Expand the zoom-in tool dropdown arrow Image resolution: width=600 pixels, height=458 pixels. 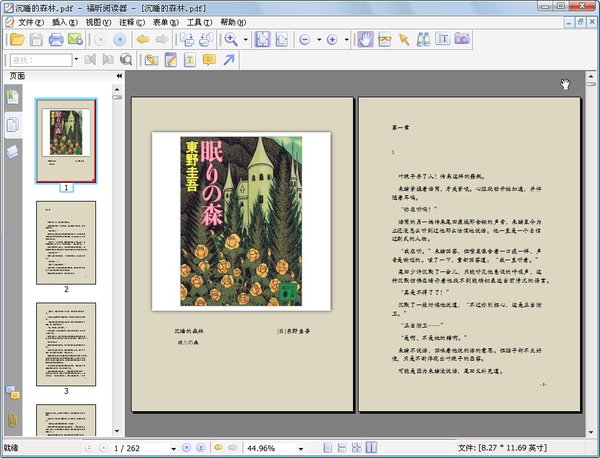coord(246,40)
